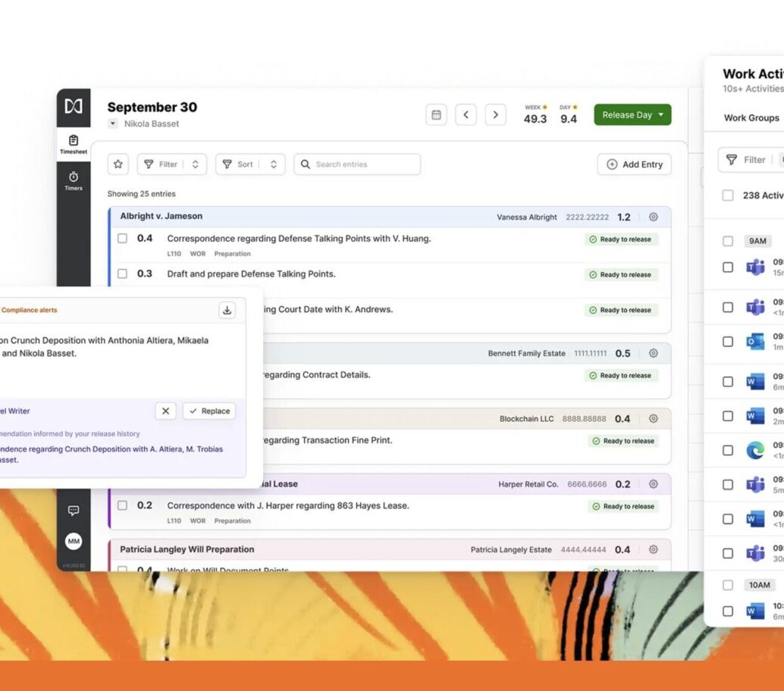The image size is (784, 691).
Task: Open the Timesheet sidebar icon
Action: click(74, 144)
